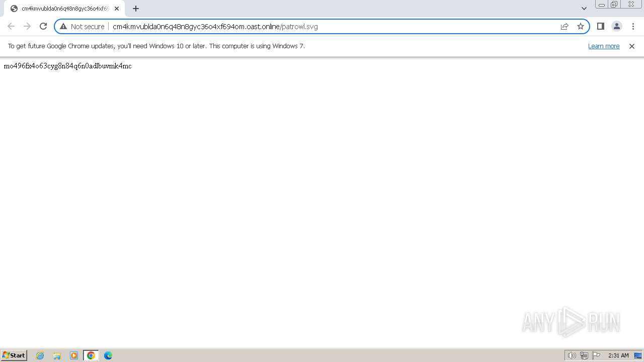Restore down the Chrome window

(x=614, y=5)
